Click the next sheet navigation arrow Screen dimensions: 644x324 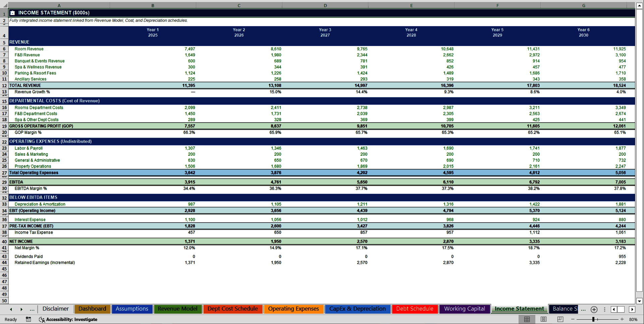(x=21, y=309)
